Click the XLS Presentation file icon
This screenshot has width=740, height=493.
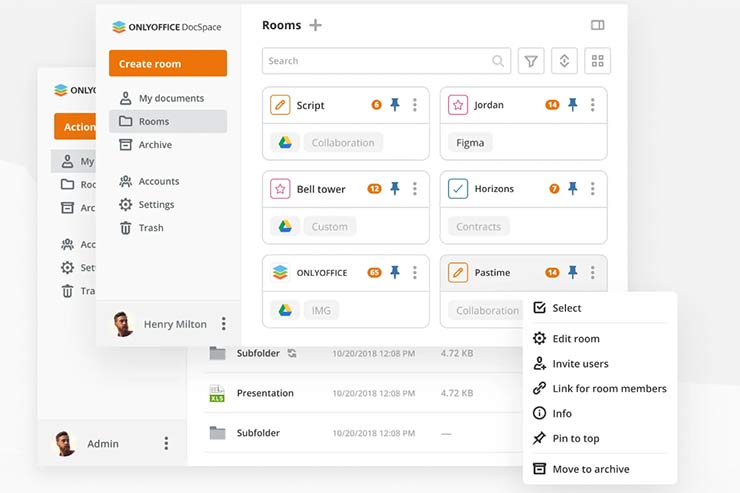[x=217, y=393]
